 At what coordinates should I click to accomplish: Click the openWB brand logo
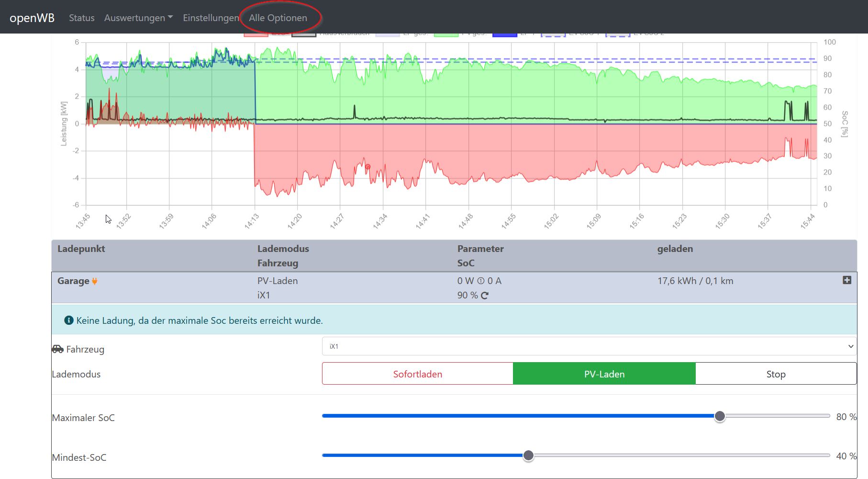(x=32, y=18)
